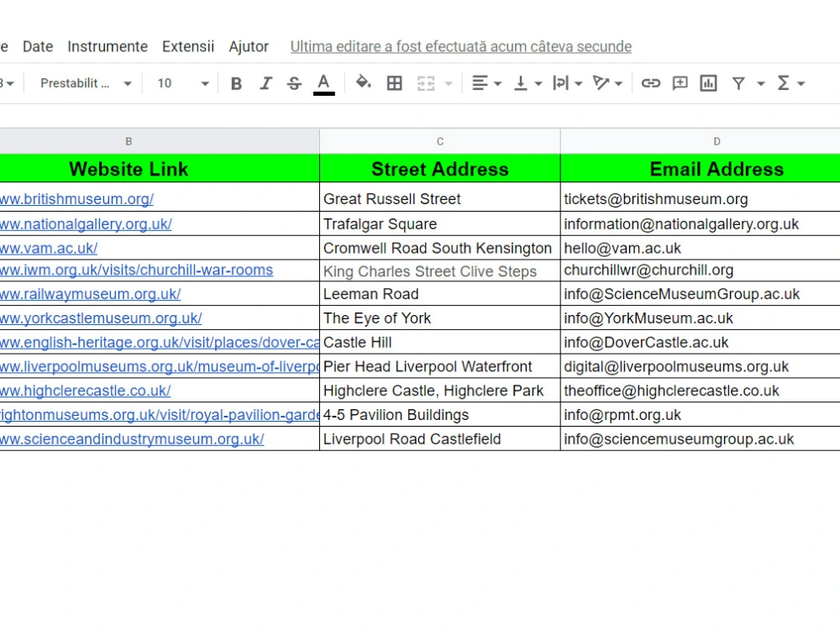Open the Date menu
Viewport: 840px width, 630px height.
click(x=38, y=46)
